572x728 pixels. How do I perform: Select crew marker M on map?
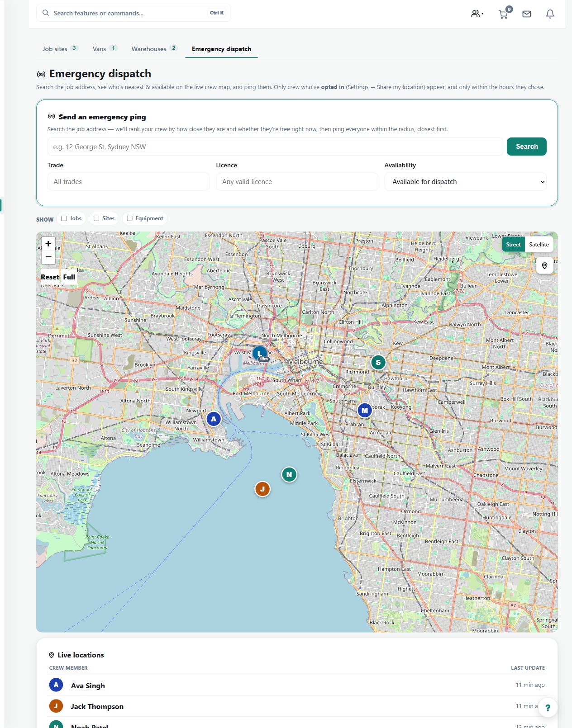364,410
